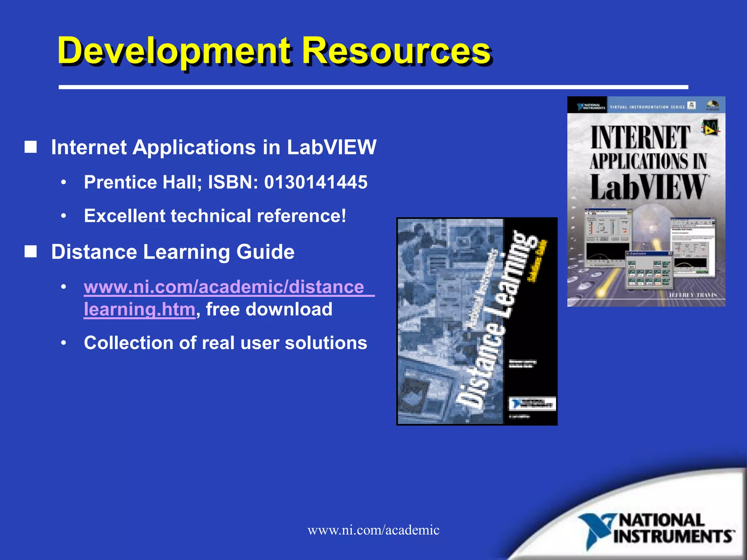
Task: Click the CD Included disc icon on book cover
Action: 712,105
